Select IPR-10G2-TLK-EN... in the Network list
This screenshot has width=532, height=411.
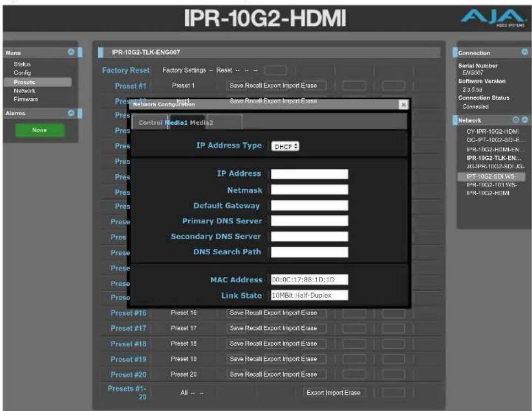tap(494, 158)
